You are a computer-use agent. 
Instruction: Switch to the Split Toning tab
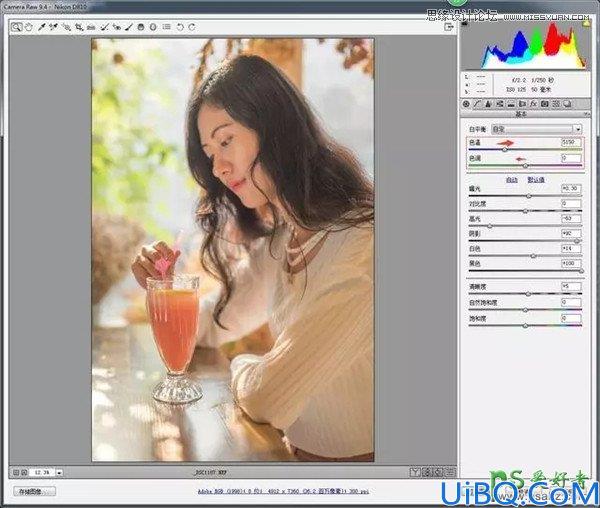click(511, 104)
